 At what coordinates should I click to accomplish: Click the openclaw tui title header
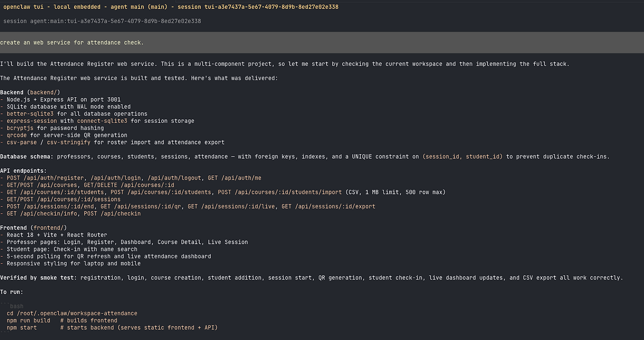tap(171, 7)
